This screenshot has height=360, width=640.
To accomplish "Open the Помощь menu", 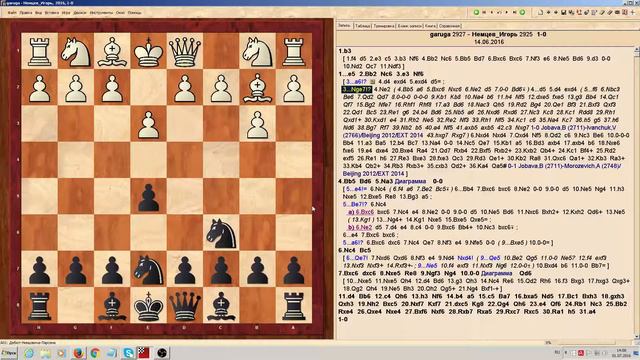I will coord(135,13).
